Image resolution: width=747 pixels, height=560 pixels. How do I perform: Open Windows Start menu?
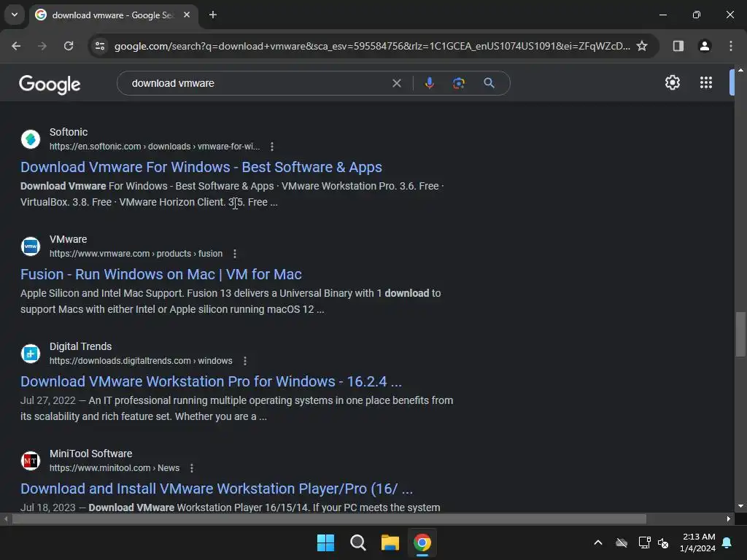coord(326,542)
